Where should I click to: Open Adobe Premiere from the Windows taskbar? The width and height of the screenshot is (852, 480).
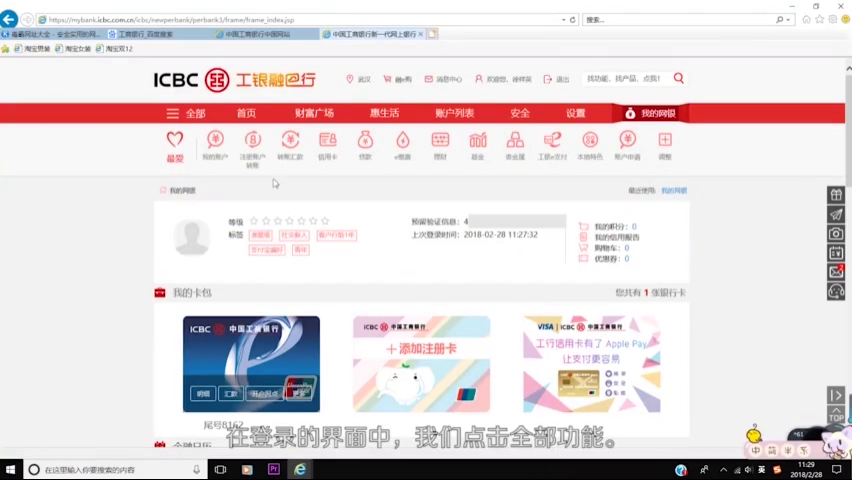tap(273, 469)
